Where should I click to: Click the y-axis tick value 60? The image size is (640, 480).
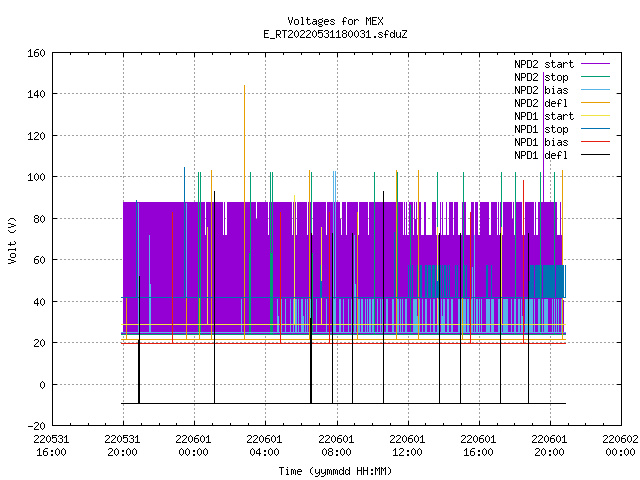pos(39,260)
